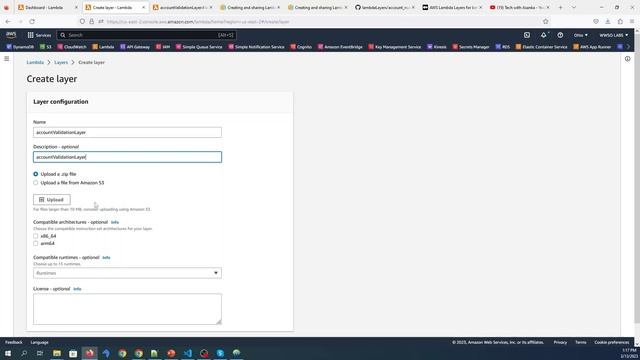Open Visual Studio Code from taskbar
This screenshot has height=360, width=640.
187,353
